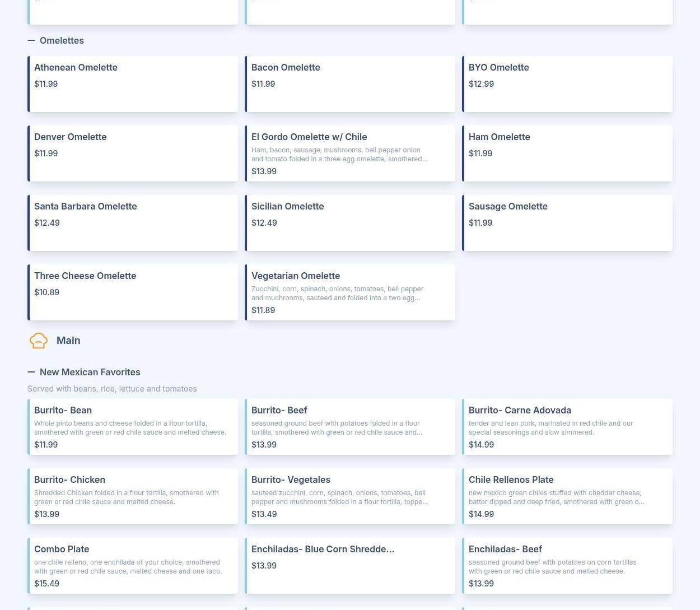Open Enchiladas- Blue Corn Shredded item
Image resolution: width=700 pixels, height=610 pixels.
coord(350,566)
